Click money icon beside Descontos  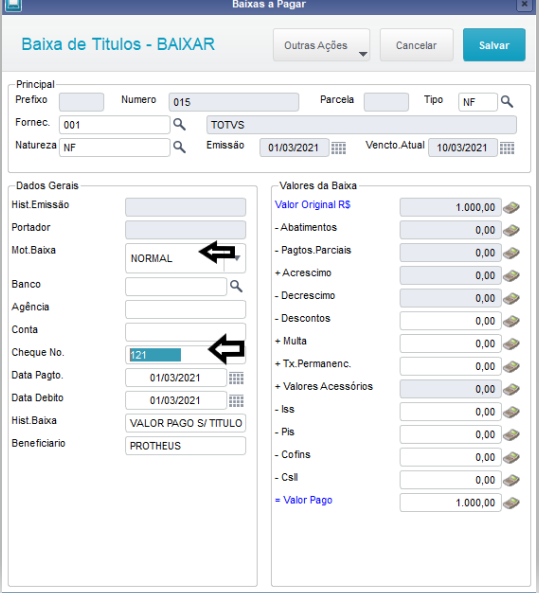click(x=511, y=321)
